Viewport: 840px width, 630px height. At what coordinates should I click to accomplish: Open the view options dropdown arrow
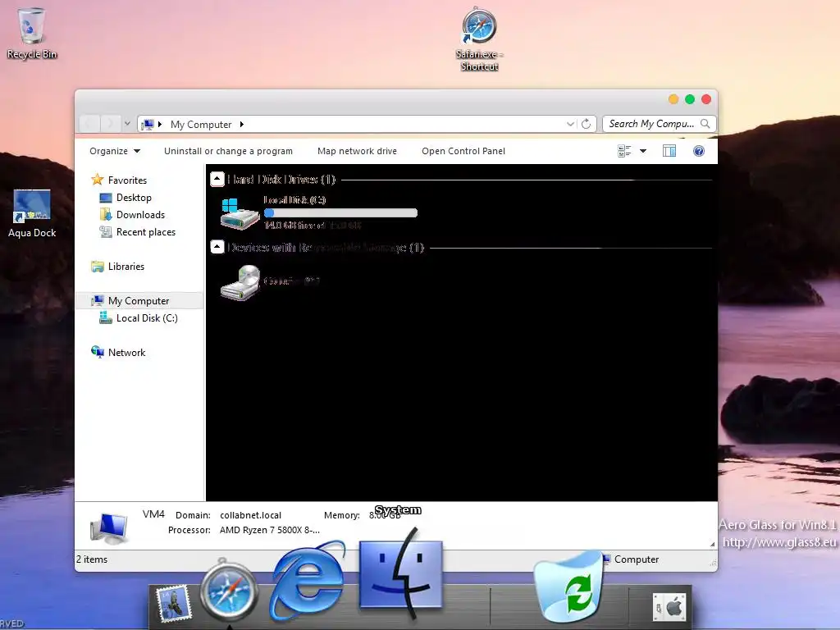pyautogui.click(x=643, y=151)
